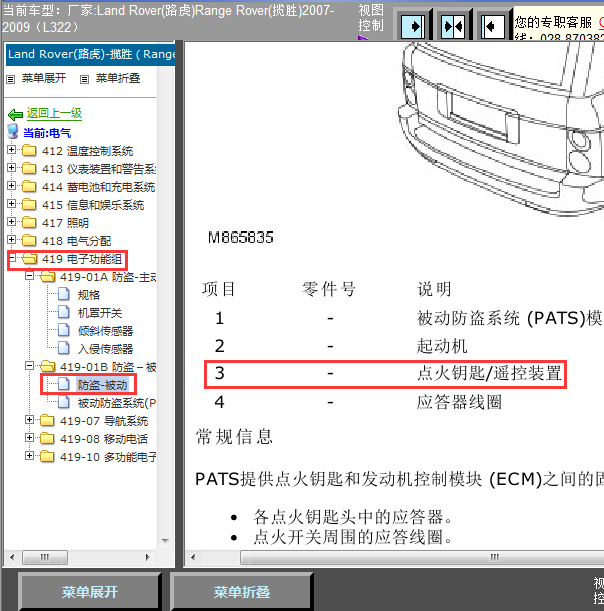Click tree panel horizontal scrollbar right arrow

coord(147,557)
